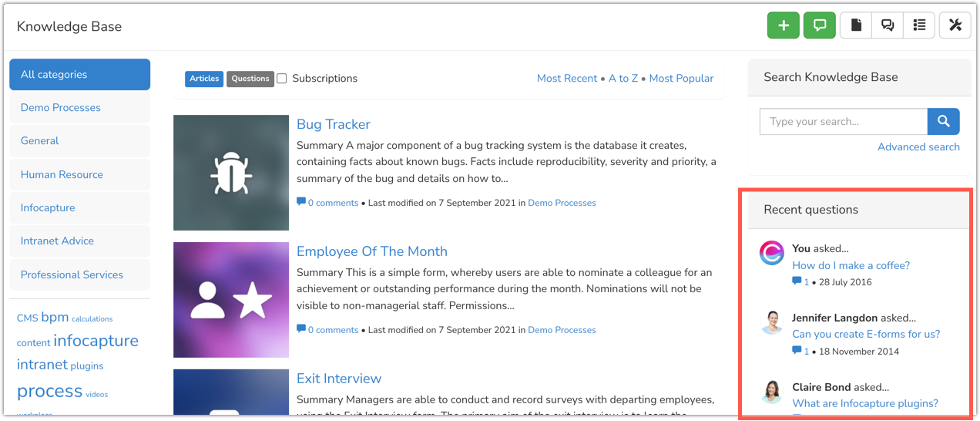Click the Knowledge Base search field
980x421 pixels.
pos(843,122)
